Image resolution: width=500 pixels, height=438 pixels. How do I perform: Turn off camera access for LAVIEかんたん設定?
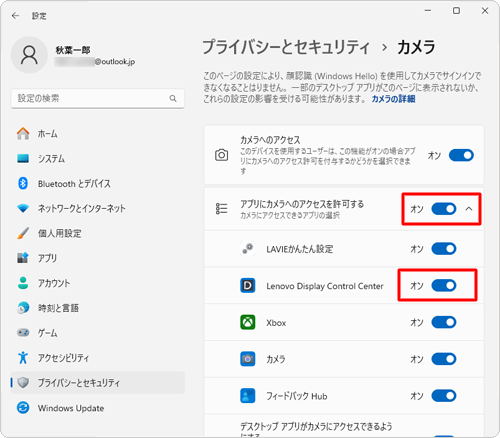coord(444,249)
